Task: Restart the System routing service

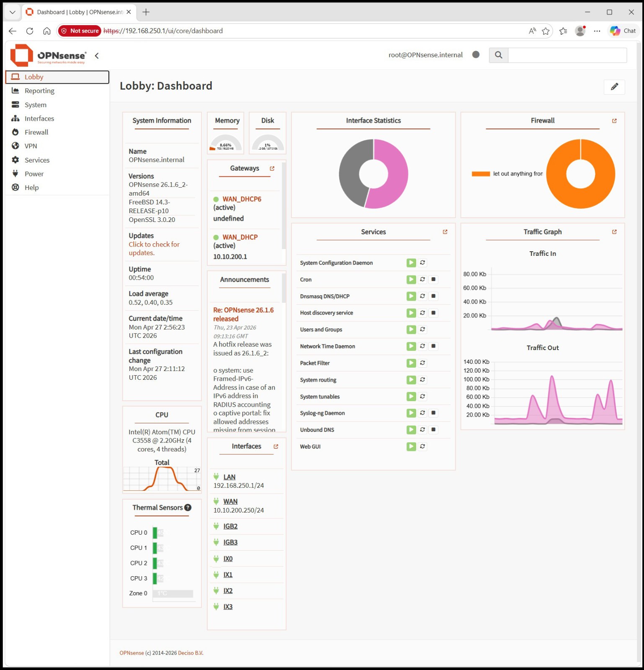Action: (x=422, y=380)
